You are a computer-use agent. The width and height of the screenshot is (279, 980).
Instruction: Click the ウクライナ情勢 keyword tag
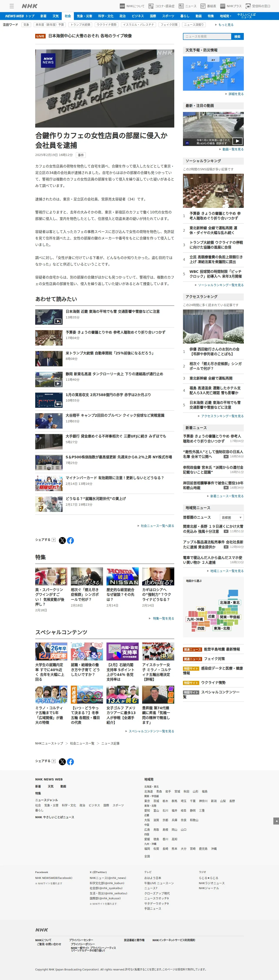107,25
